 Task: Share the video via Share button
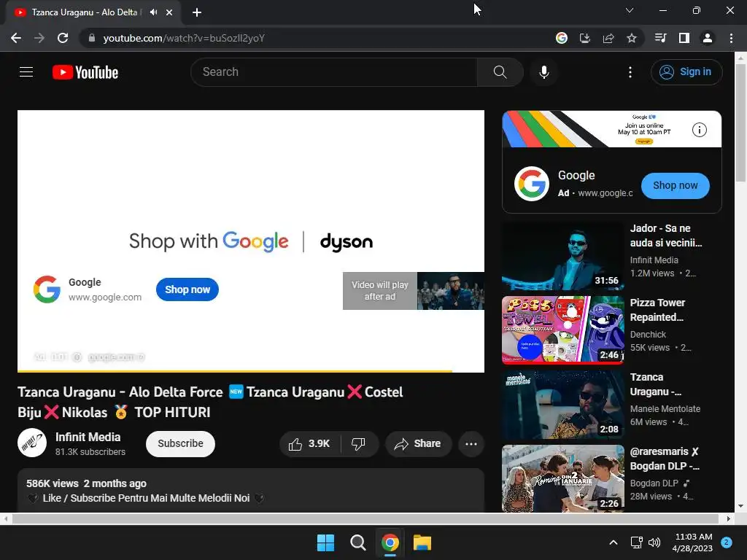pos(418,444)
